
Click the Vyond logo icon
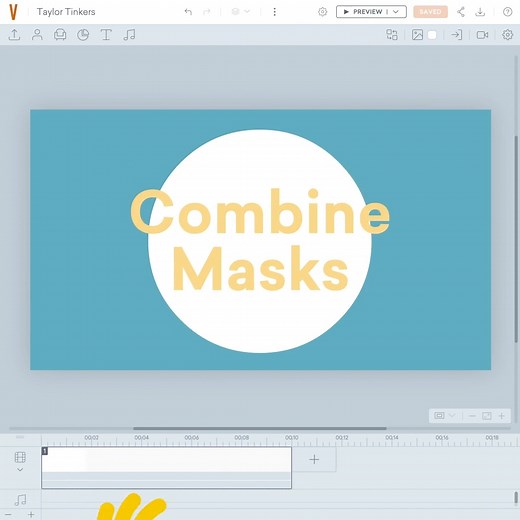tap(13, 12)
